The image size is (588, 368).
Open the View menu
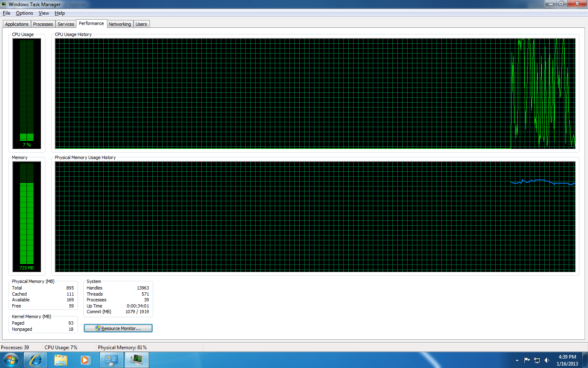tap(44, 13)
